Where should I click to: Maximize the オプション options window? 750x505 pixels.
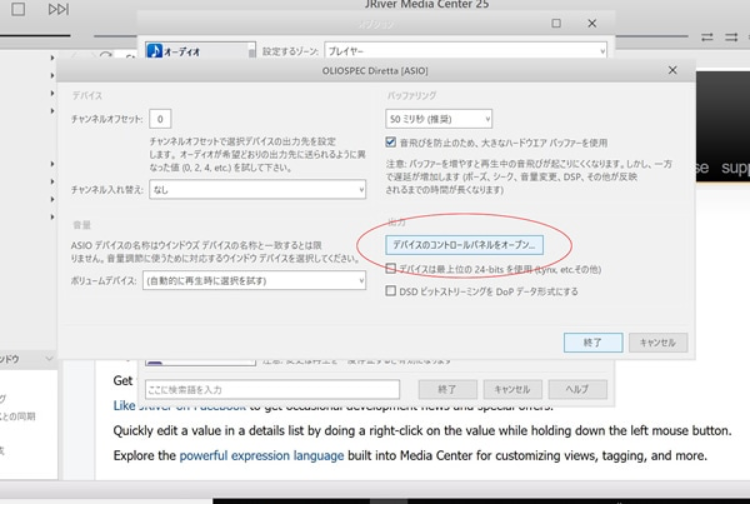point(556,23)
